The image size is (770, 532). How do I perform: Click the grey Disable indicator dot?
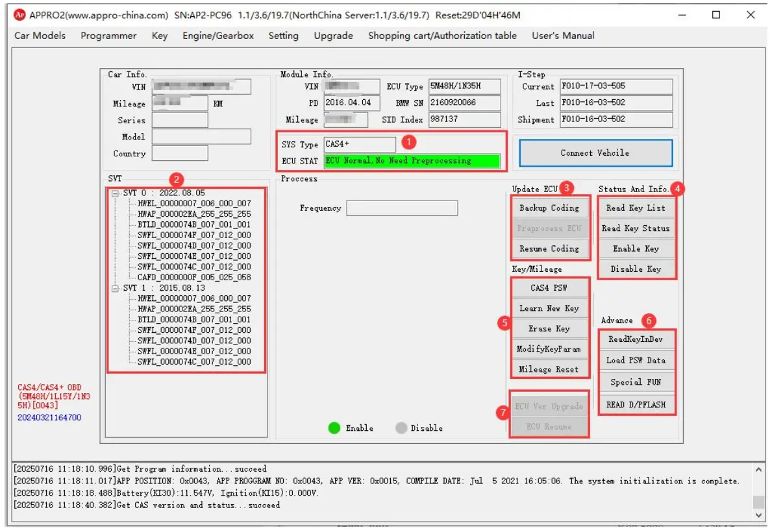click(x=401, y=428)
